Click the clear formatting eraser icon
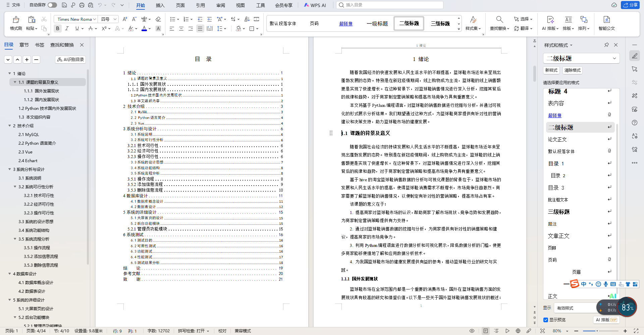The width and height of the screenshot is (644, 335). click(158, 19)
